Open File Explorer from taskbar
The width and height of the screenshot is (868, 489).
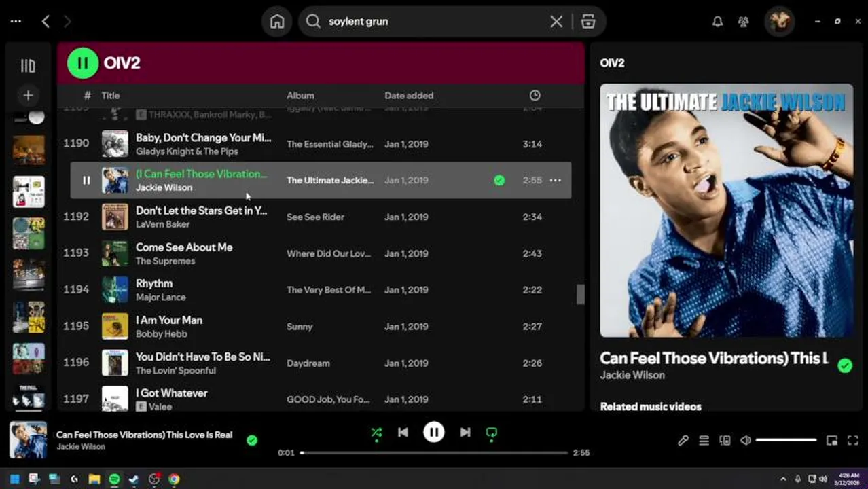94,479
